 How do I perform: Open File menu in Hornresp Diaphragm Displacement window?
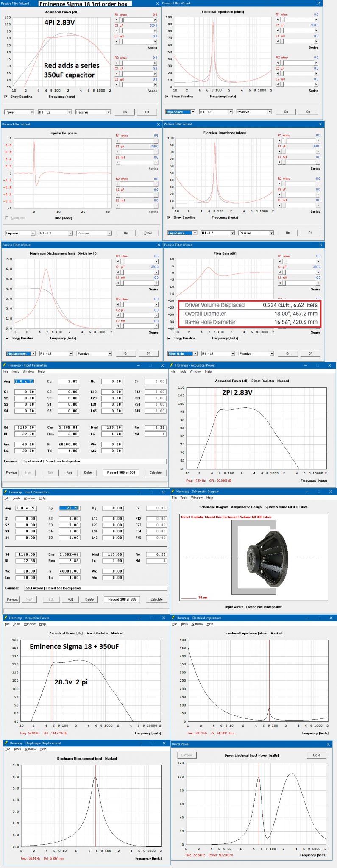click(x=8, y=749)
